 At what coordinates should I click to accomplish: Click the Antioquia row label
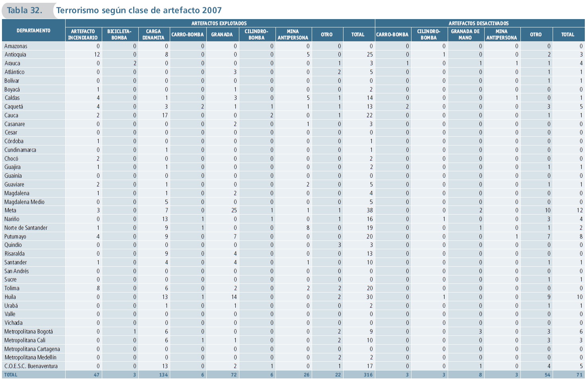pyautogui.click(x=15, y=54)
